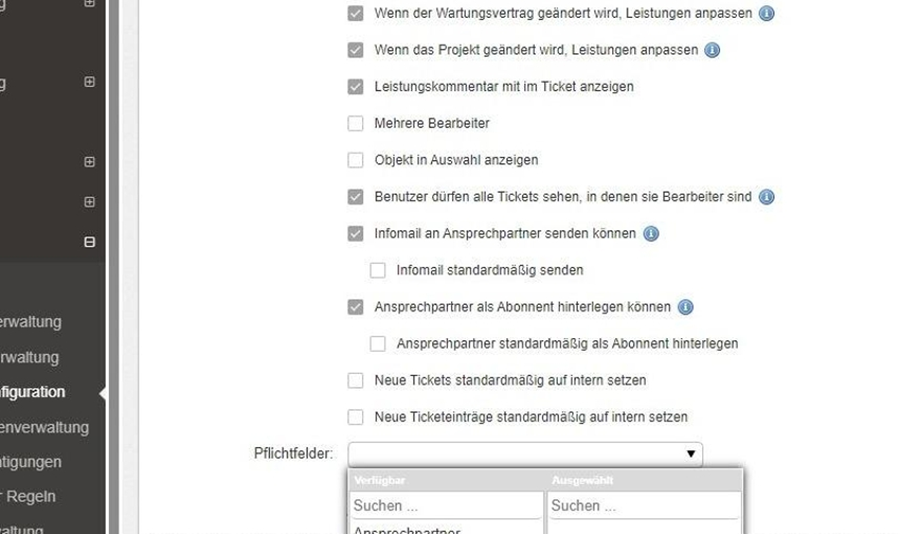
Task: Disable Benutzer dürfen alle Tickets sehen checkbox
Action: click(355, 197)
